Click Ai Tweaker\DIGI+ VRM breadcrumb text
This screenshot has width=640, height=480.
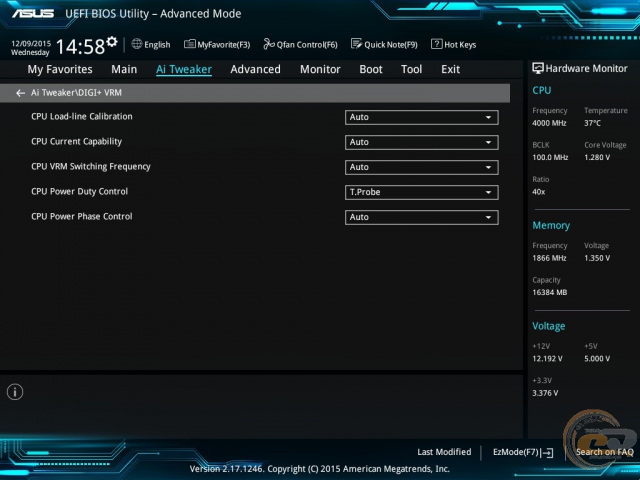pyautogui.click(x=76, y=93)
